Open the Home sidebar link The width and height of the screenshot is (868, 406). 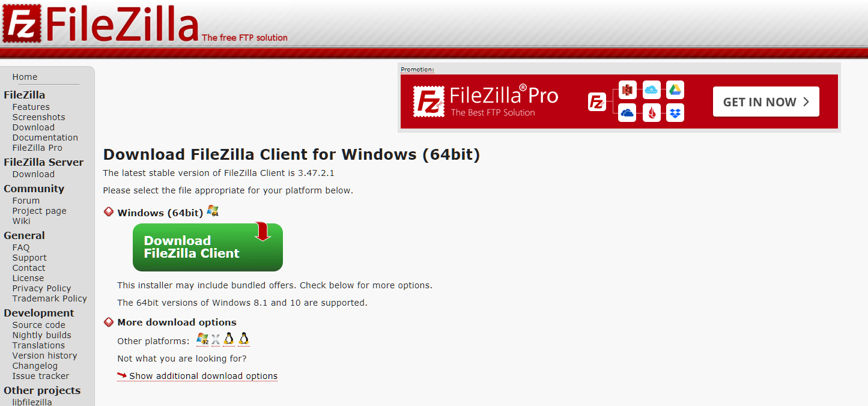(x=25, y=77)
